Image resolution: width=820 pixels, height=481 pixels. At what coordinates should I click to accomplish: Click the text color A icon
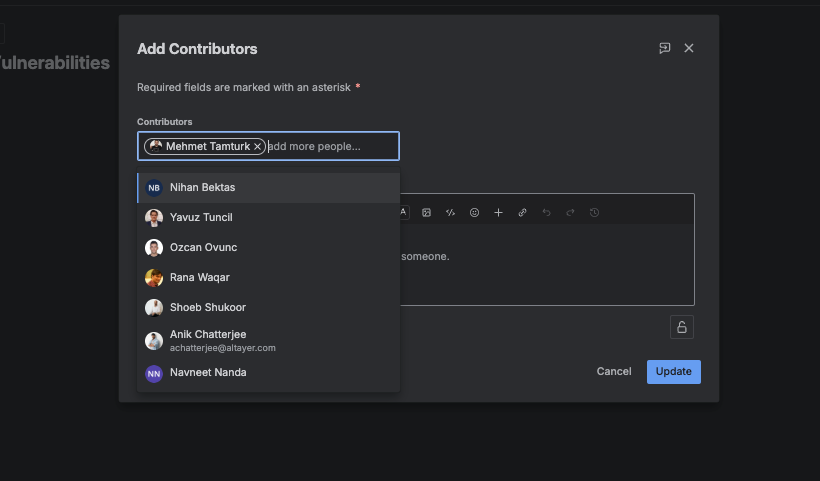click(x=403, y=212)
